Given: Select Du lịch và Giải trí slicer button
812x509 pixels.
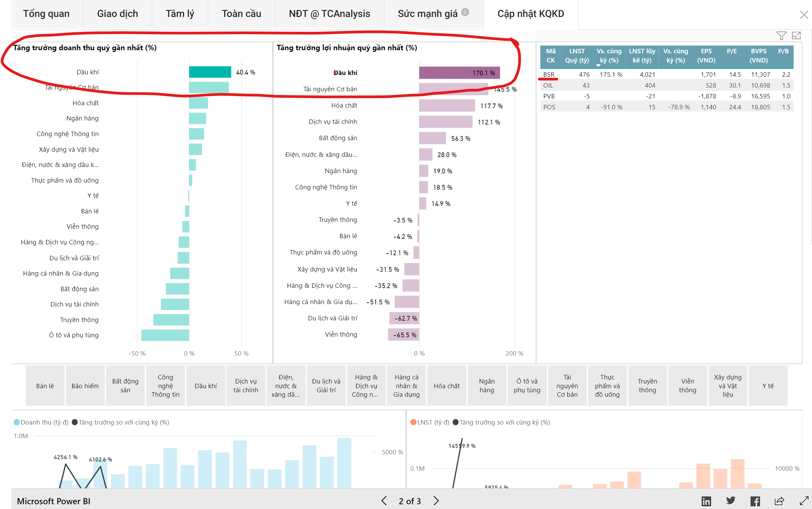Looking at the screenshot, I should [x=326, y=385].
